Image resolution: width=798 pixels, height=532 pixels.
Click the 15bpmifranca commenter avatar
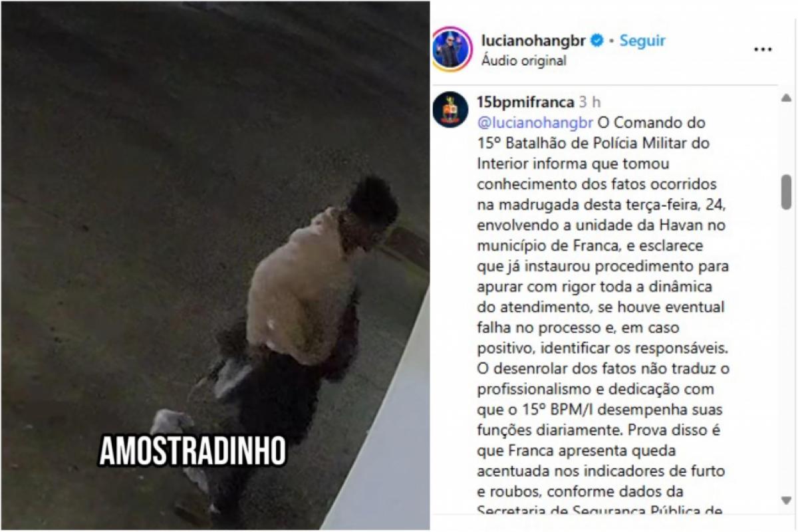click(x=450, y=110)
